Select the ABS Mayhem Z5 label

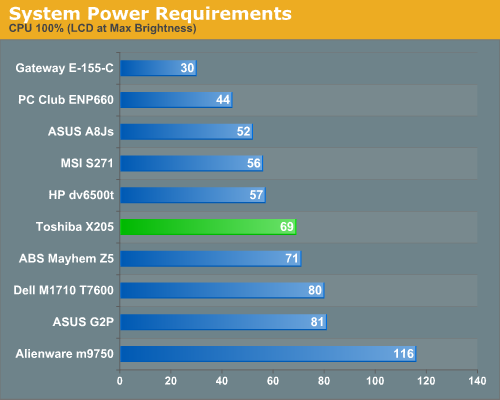(66, 258)
